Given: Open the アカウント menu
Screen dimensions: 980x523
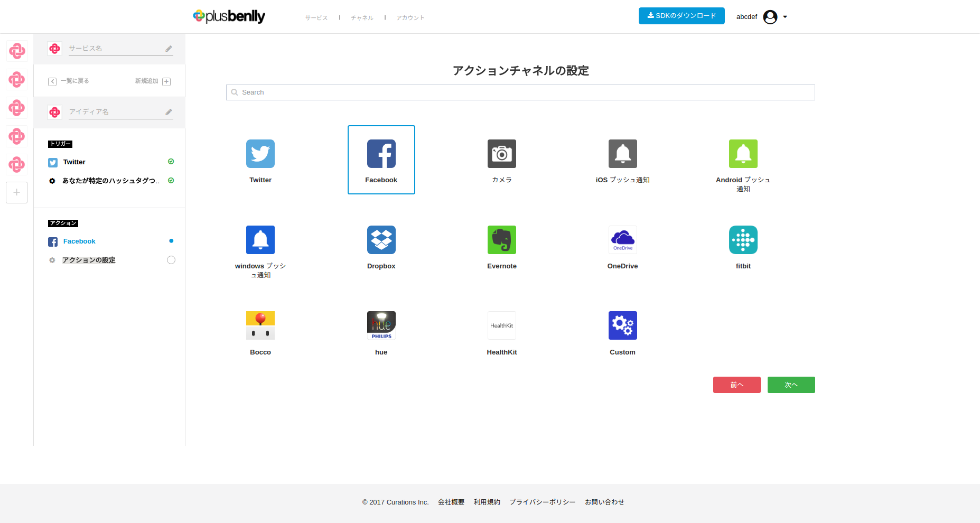Looking at the screenshot, I should [410, 18].
